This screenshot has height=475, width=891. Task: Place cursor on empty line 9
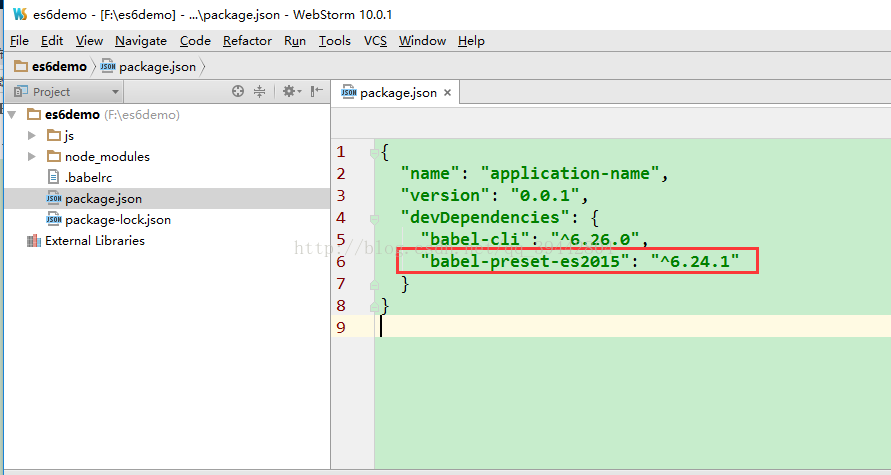[x=632, y=327]
